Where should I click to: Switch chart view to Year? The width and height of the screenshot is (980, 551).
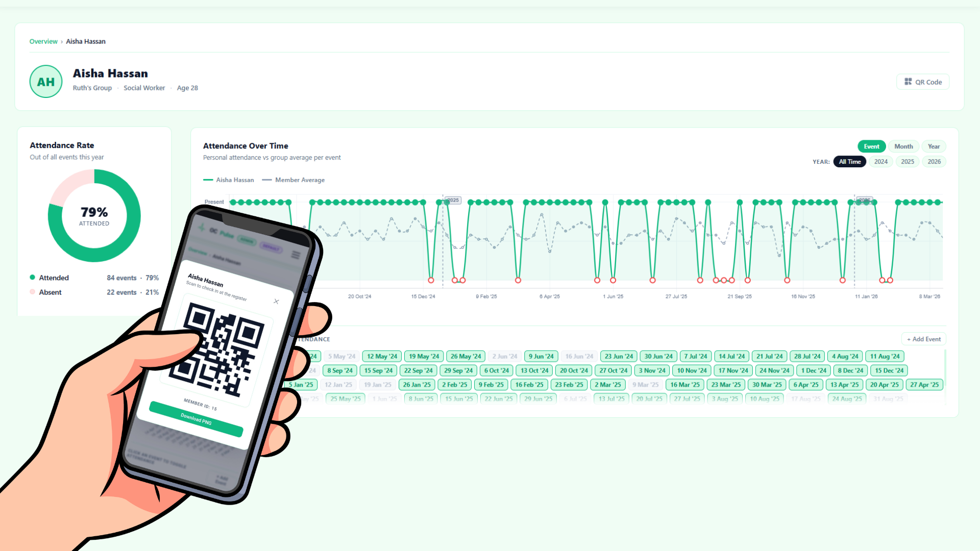pyautogui.click(x=934, y=146)
